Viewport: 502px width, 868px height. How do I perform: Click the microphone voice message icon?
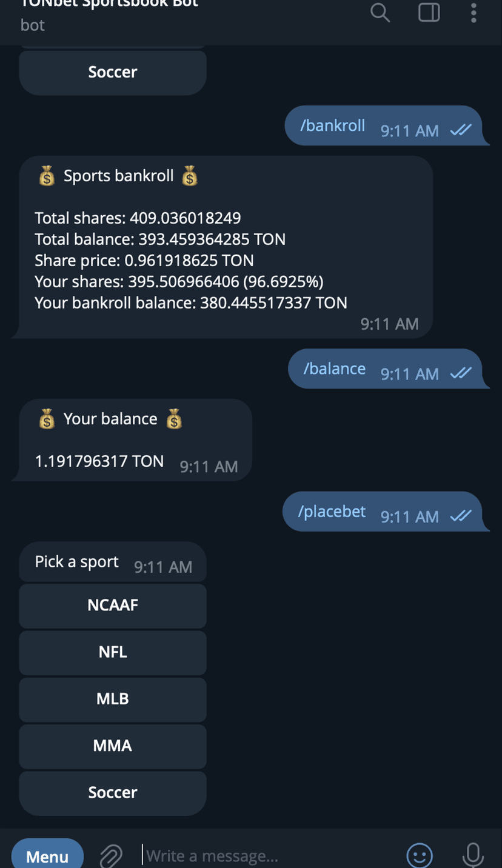pos(473,855)
